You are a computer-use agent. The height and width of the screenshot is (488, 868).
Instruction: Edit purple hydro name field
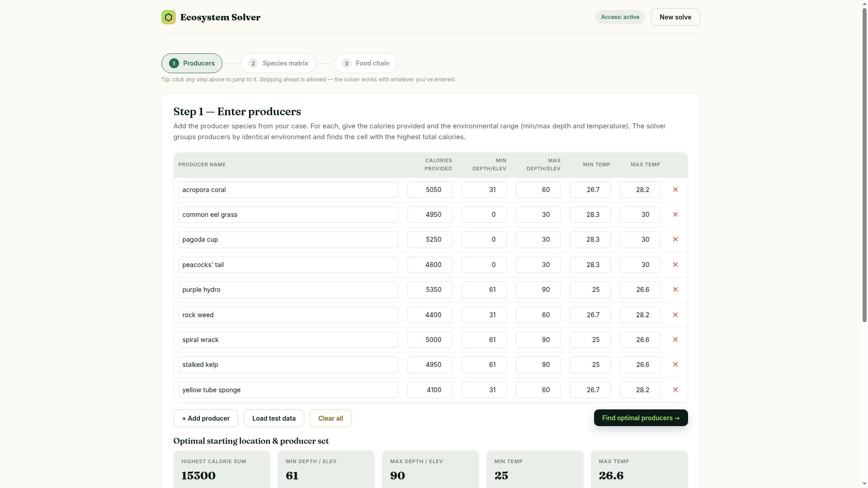click(x=288, y=290)
